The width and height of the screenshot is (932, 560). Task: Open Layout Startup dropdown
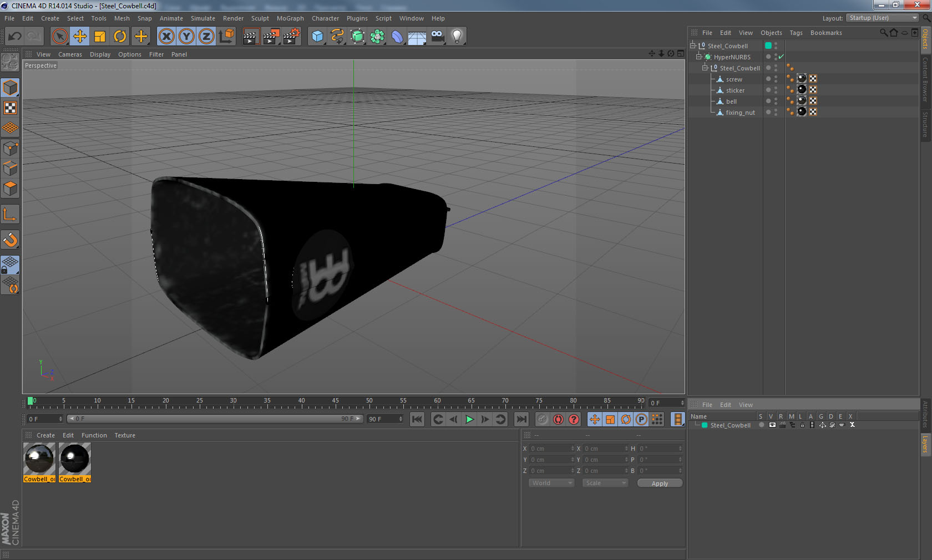click(x=883, y=18)
